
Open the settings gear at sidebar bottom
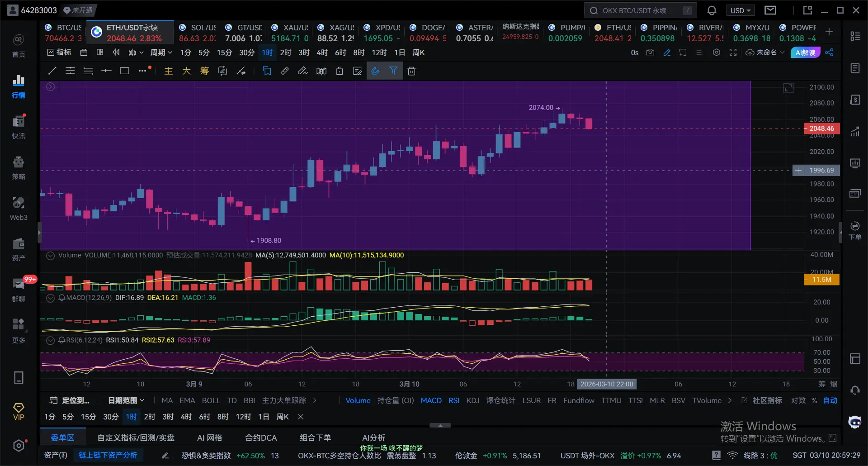point(19,446)
